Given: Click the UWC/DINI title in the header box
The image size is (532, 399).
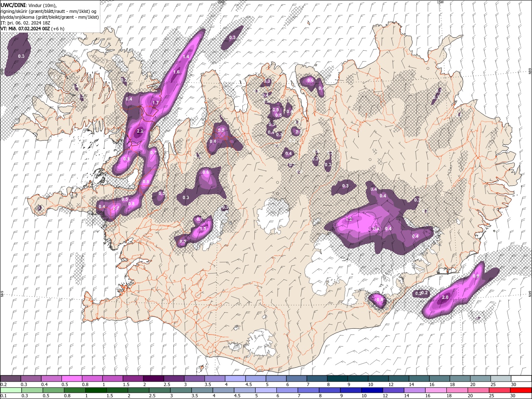Looking at the screenshot, I should click(x=13, y=5).
